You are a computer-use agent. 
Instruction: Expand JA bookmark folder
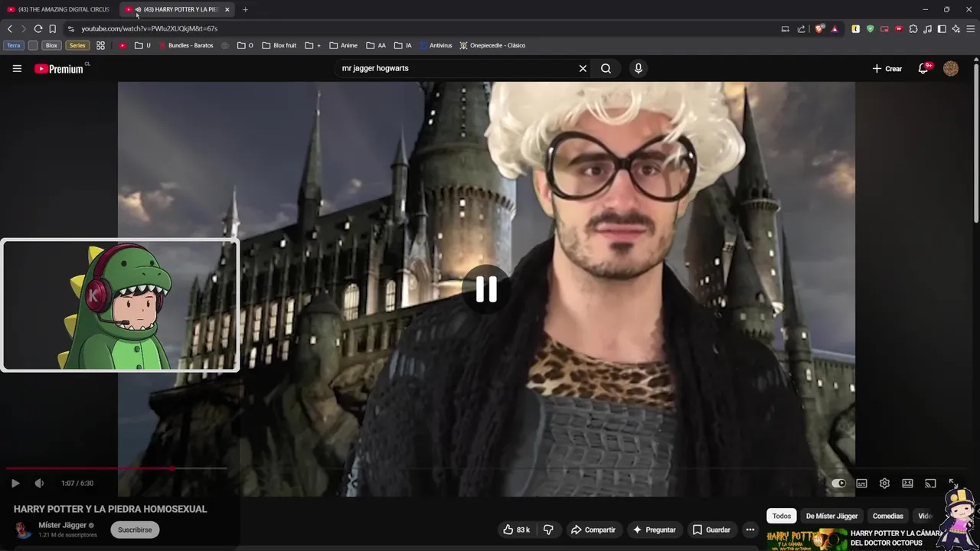[x=403, y=45]
